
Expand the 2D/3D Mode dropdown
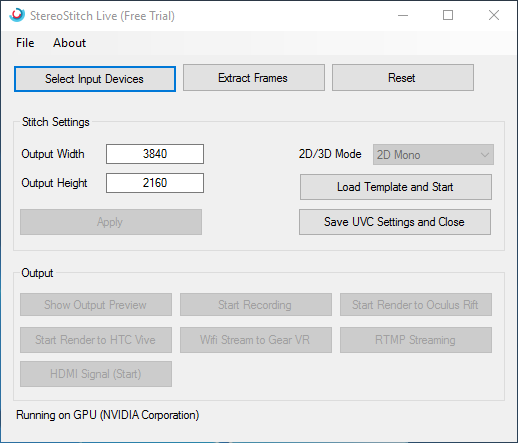point(433,155)
